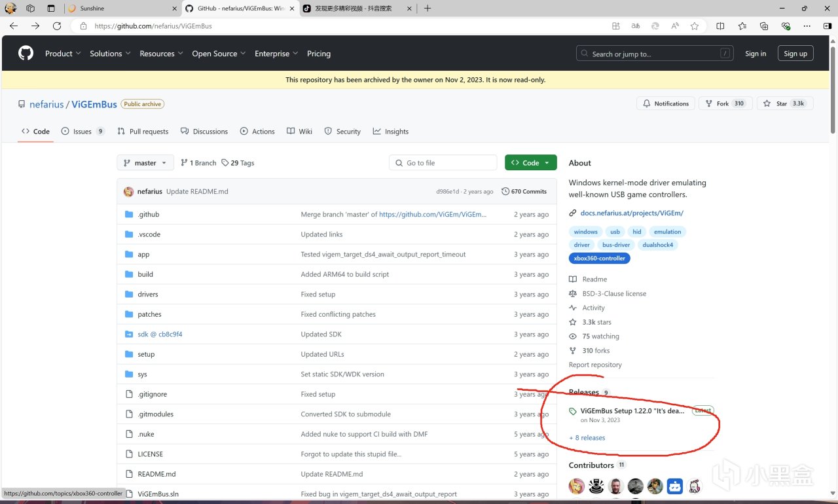The height and width of the screenshot is (504, 838).
Task: Click the Search or jump to field
Action: point(655,54)
